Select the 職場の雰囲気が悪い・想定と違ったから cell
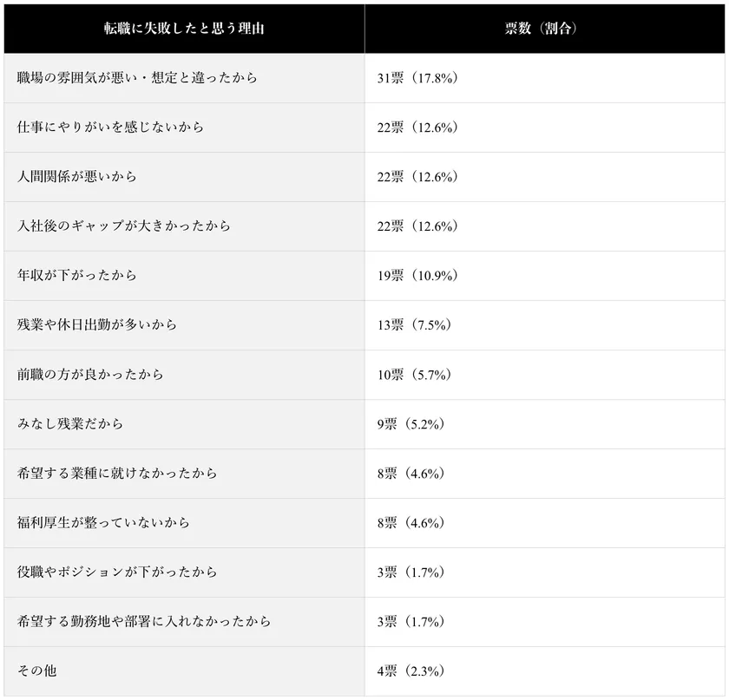Image resolution: width=729 pixels, height=700 pixels. [x=137, y=78]
